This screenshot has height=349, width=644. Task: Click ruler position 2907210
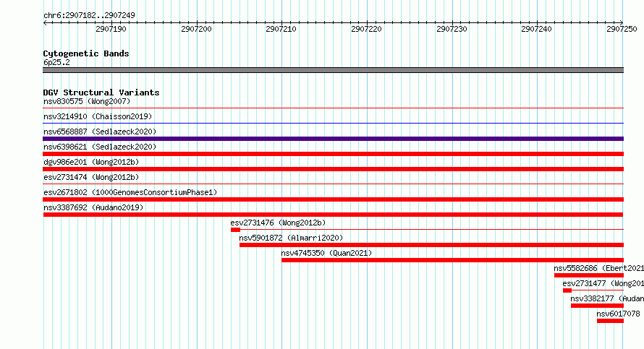(281, 29)
